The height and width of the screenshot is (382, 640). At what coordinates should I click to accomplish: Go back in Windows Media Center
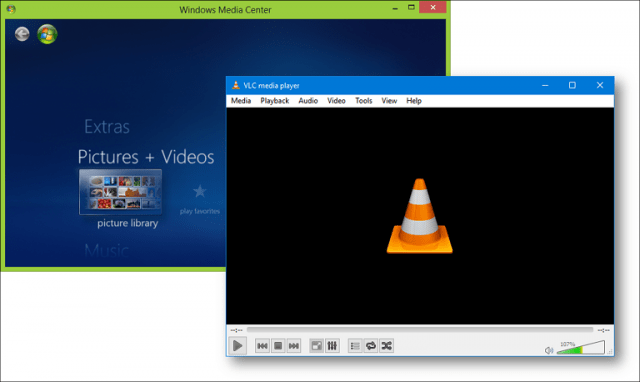point(22,34)
